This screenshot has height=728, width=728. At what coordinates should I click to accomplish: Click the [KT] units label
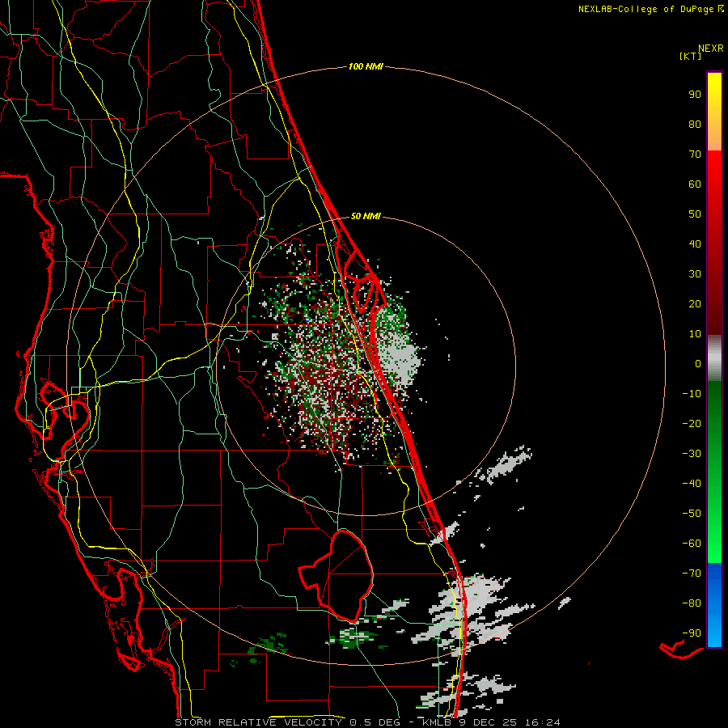pos(690,56)
